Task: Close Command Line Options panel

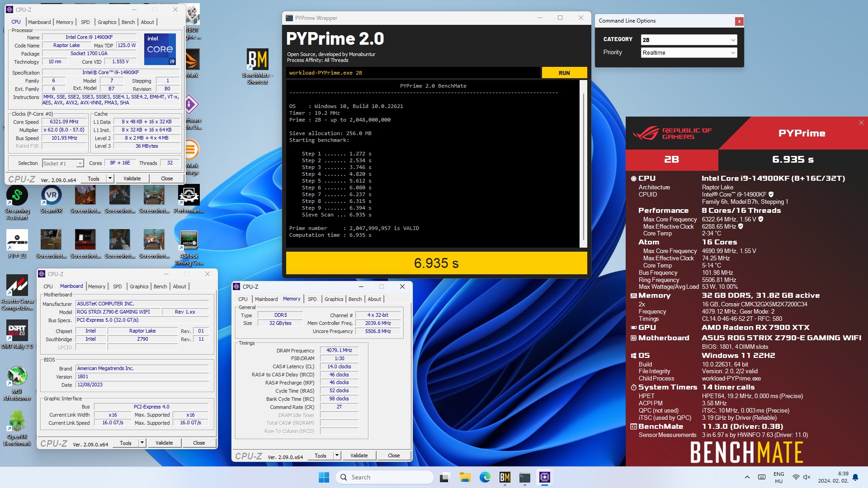Action: [739, 21]
